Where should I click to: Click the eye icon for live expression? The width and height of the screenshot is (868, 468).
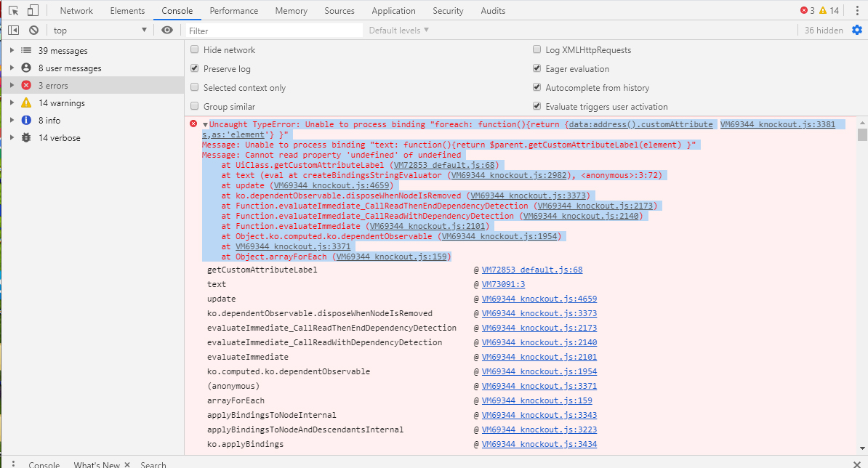[x=167, y=31]
